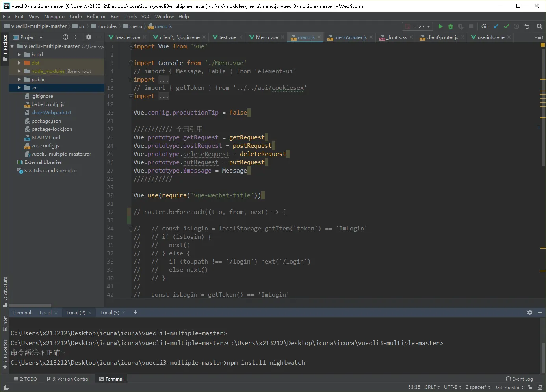Add a new terminal session with the plus icon
The height and width of the screenshot is (392, 546).
coord(136,312)
